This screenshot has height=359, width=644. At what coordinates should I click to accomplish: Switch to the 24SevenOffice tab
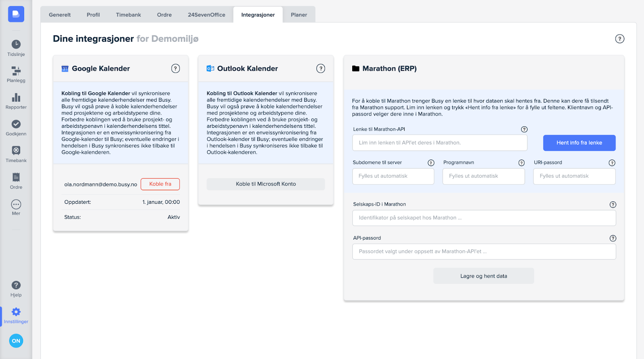click(x=206, y=15)
